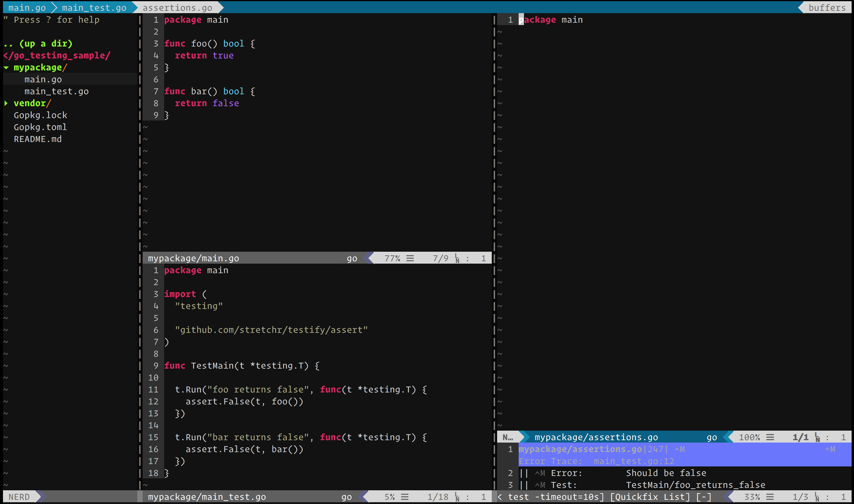Image resolution: width=854 pixels, height=504 pixels.
Task: Open main.go in the file tree
Action: 43,79
